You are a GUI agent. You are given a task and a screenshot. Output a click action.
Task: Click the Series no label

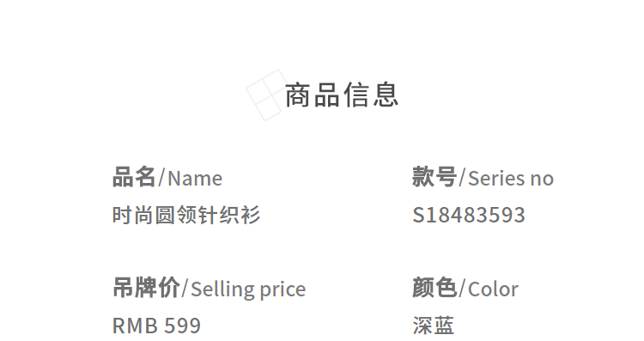511,179
